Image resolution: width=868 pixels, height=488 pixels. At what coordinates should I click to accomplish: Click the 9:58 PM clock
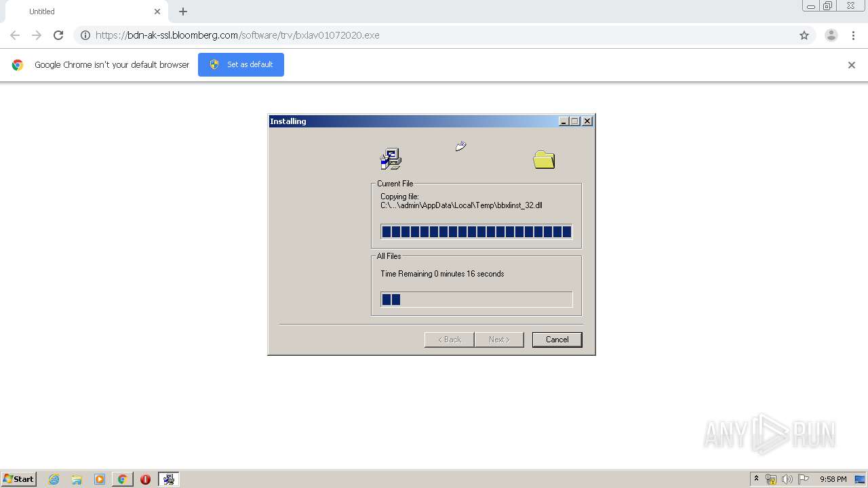(833, 479)
